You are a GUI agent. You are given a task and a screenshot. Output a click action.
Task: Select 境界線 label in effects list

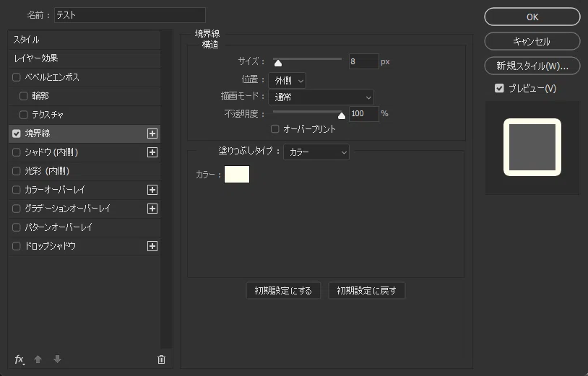38,134
